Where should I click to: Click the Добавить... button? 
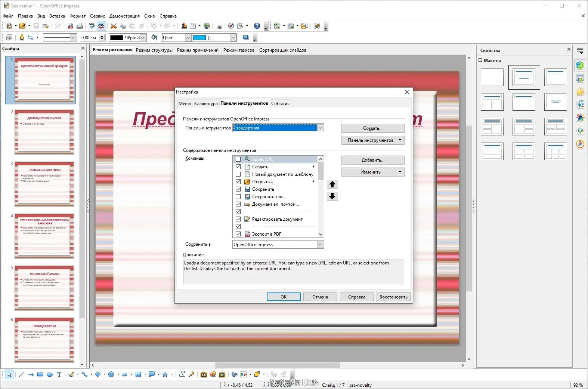pos(373,160)
